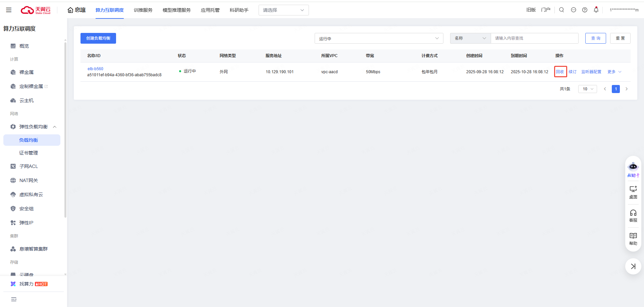
Task: Click the search magnifier icon in header
Action: tap(561, 10)
